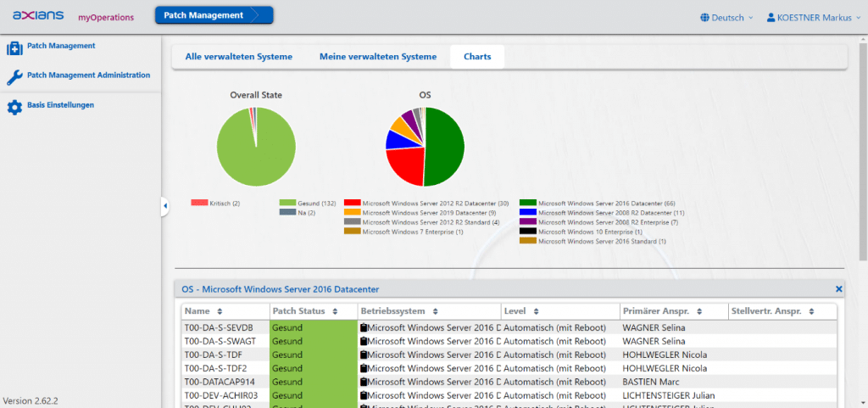Viewport: 868px width, 408px height.
Task: Close the OS details panel
Action: (838, 289)
